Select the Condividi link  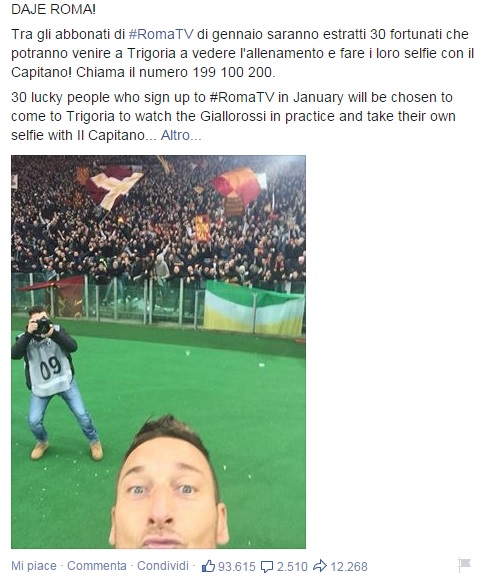click(x=163, y=565)
